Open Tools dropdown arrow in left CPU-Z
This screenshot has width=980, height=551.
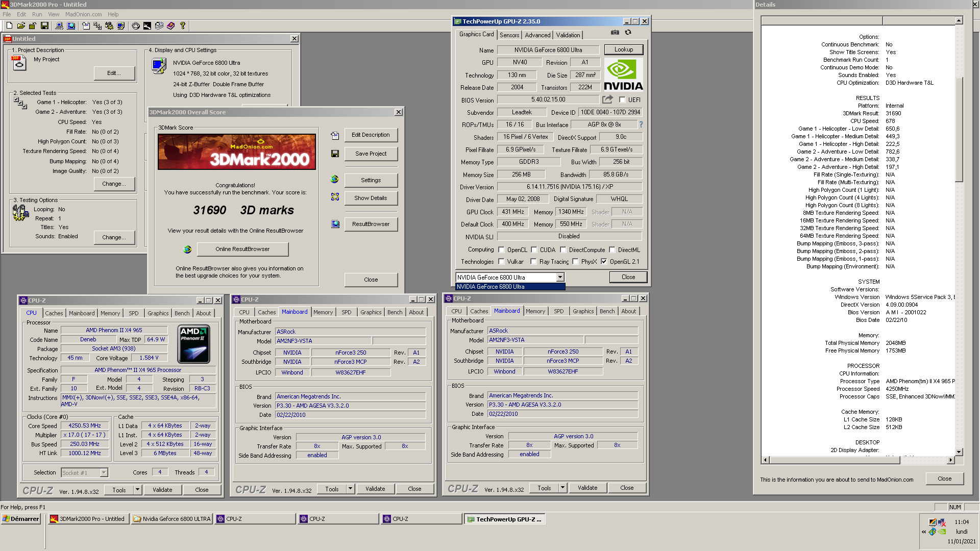tap(137, 490)
